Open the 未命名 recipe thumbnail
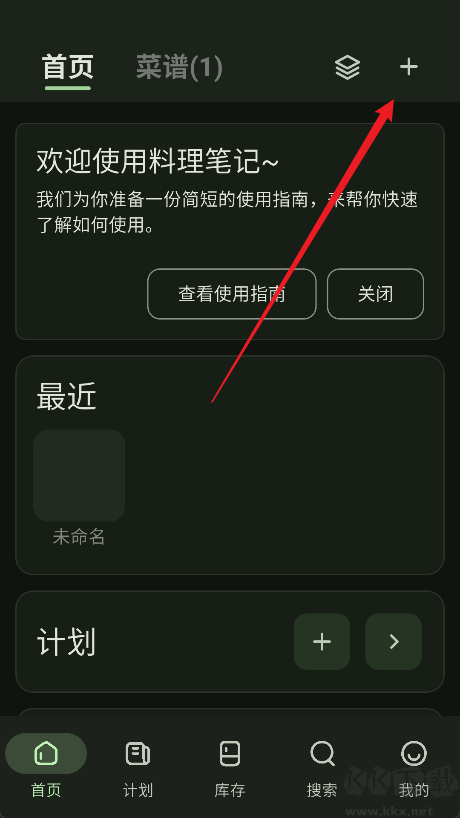The height and width of the screenshot is (818, 460). pos(79,475)
